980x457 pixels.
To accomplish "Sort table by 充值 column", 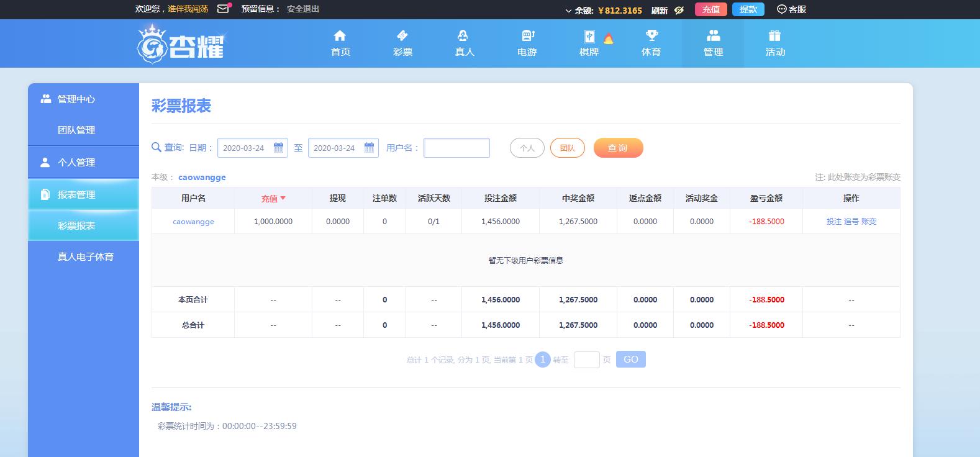I will (273, 199).
